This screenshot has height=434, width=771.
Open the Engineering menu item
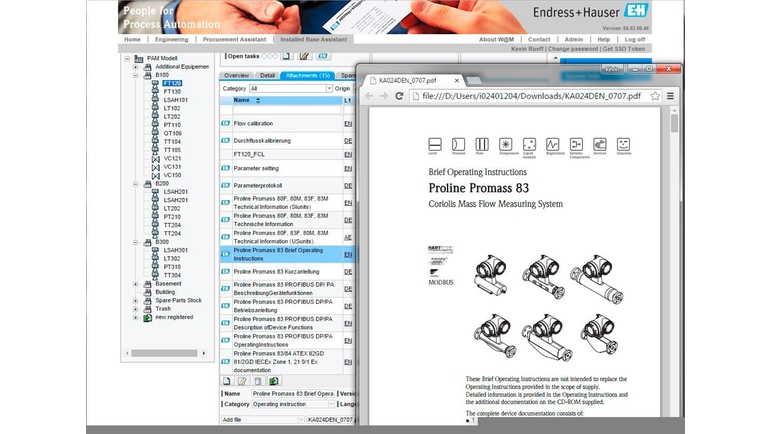click(171, 39)
